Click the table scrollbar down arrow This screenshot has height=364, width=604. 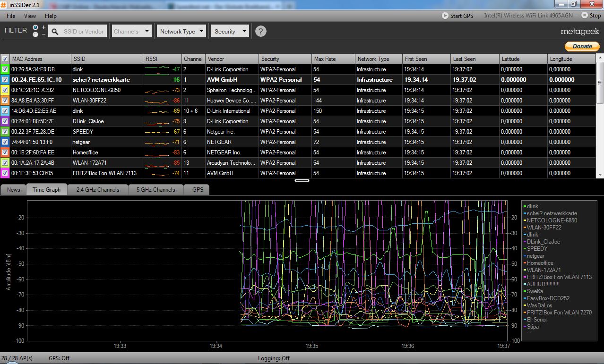(x=600, y=175)
